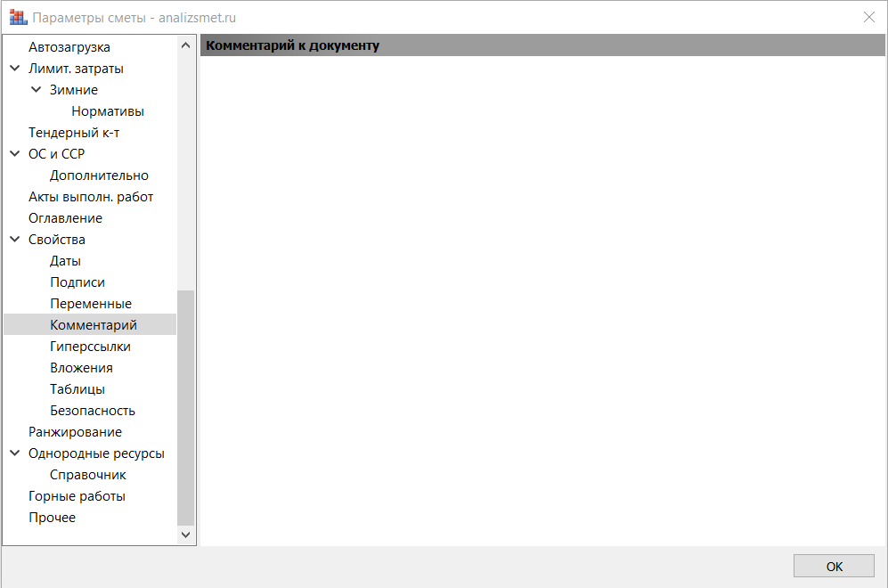Viewport: 888px width, 588px height.
Task: Click the OK button
Action: [x=834, y=566]
